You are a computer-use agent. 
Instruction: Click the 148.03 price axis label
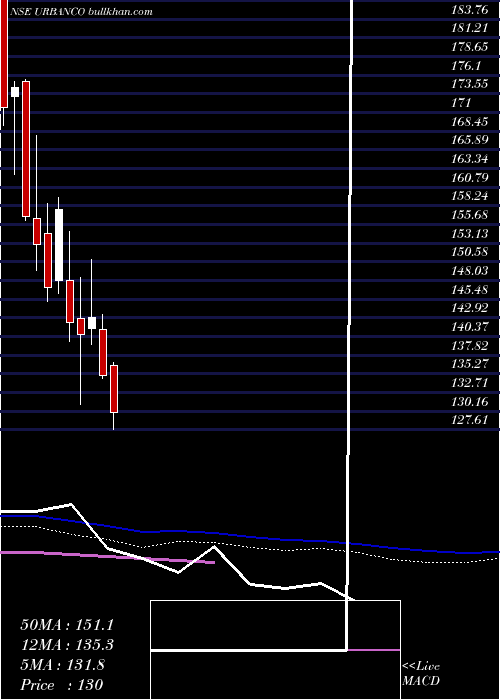pos(469,270)
